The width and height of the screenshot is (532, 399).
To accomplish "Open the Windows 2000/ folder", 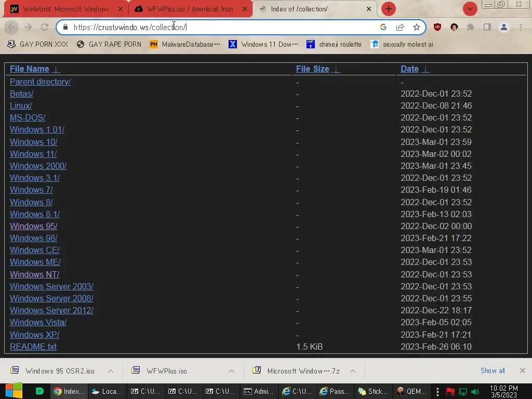I will tap(38, 166).
